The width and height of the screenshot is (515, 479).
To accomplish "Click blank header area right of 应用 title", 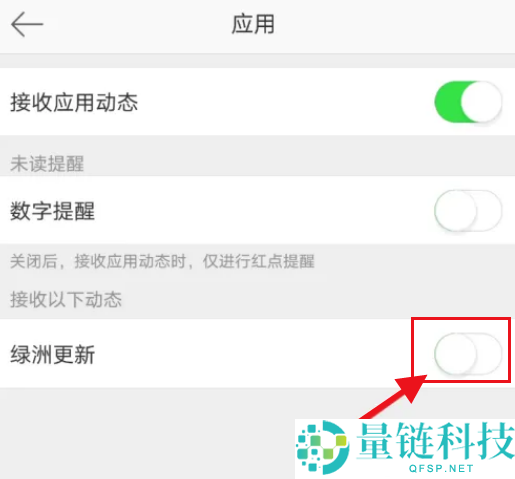I will pos(393,25).
